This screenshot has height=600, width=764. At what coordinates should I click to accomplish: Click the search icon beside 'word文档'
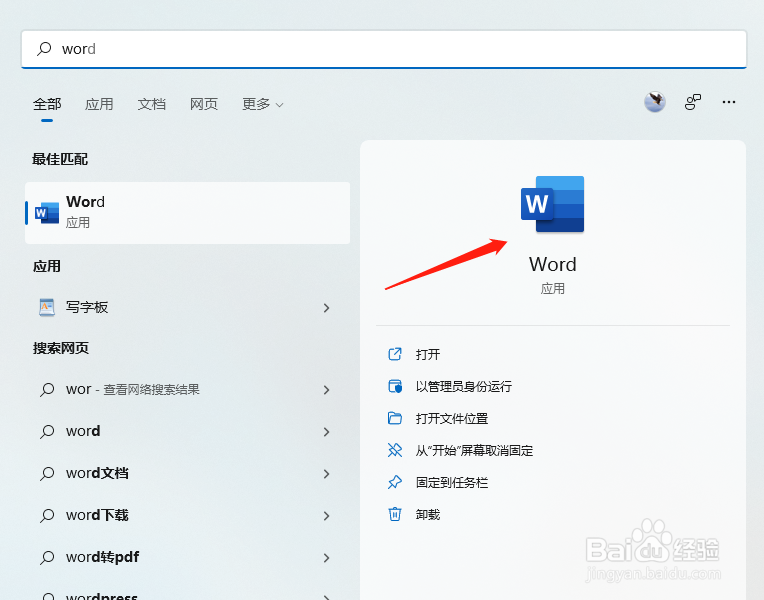(x=47, y=473)
